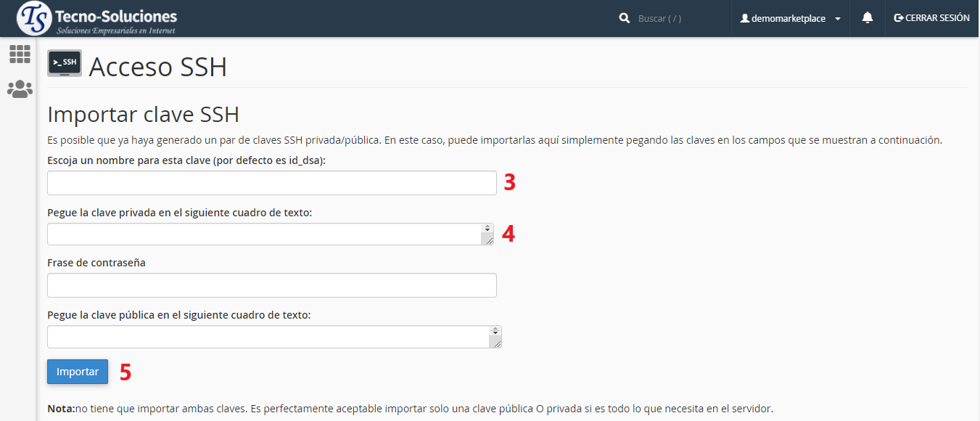
Task: Click the public key box resize handle
Action: coord(496,343)
